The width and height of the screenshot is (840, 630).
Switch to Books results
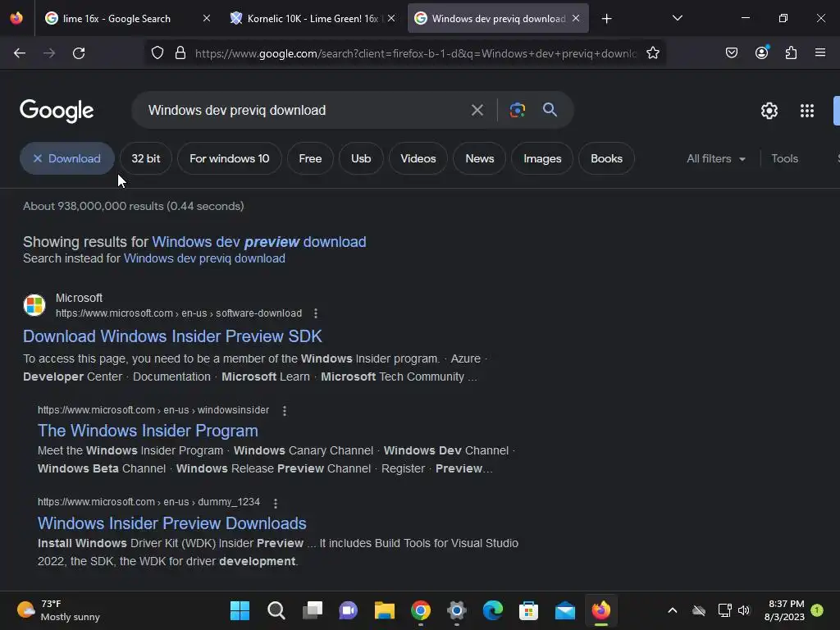606,158
